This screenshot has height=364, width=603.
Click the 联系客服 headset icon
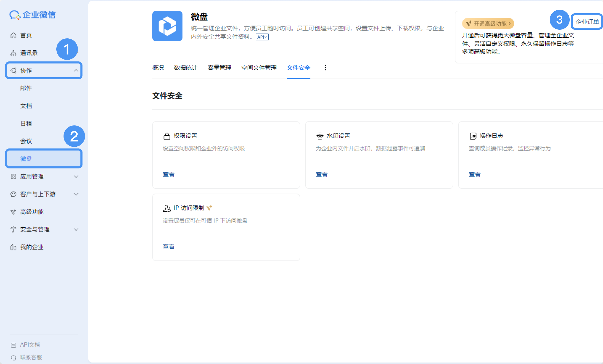point(14,358)
